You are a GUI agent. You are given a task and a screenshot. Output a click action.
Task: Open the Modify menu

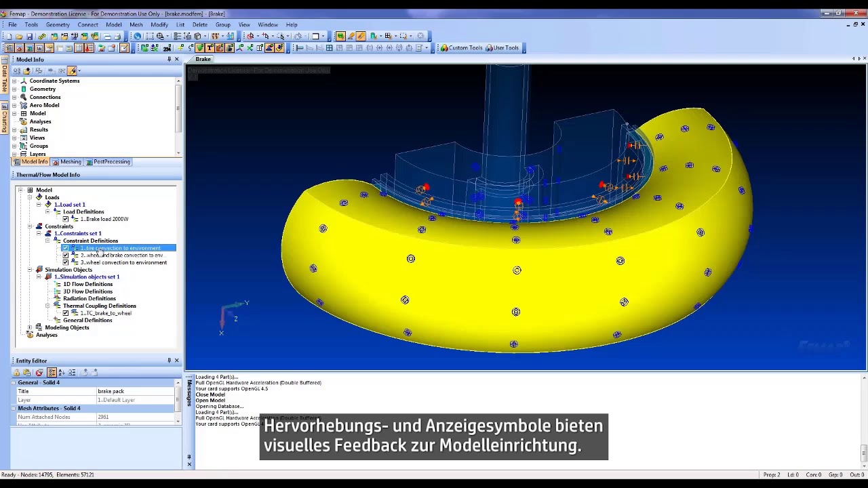[x=159, y=24]
